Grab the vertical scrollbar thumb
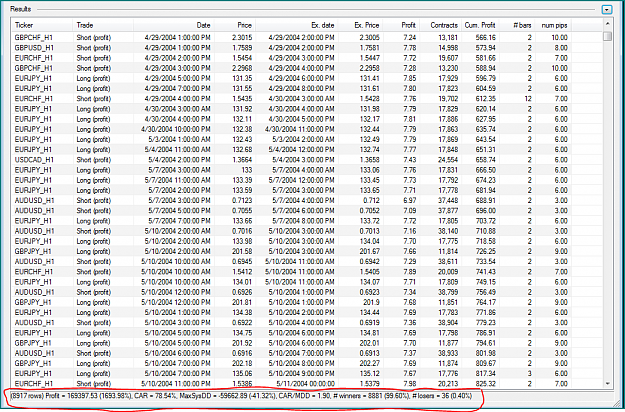625x412 pixels. (x=607, y=36)
